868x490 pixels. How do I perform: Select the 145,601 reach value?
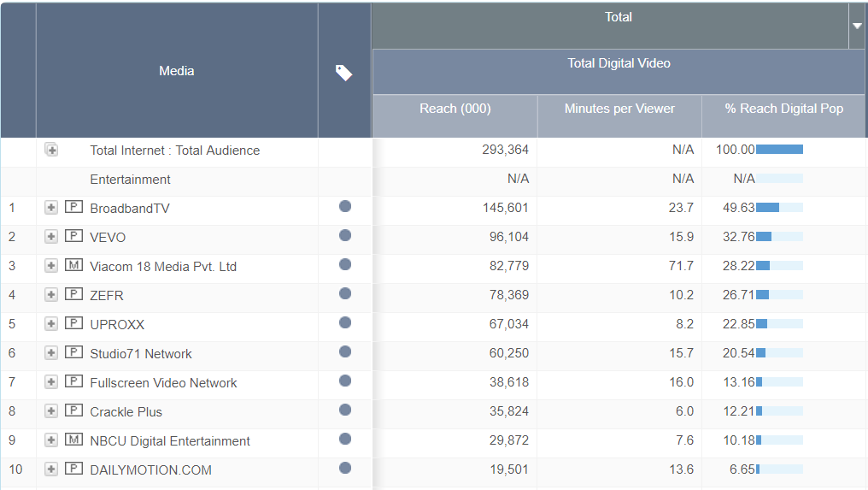[x=506, y=208]
